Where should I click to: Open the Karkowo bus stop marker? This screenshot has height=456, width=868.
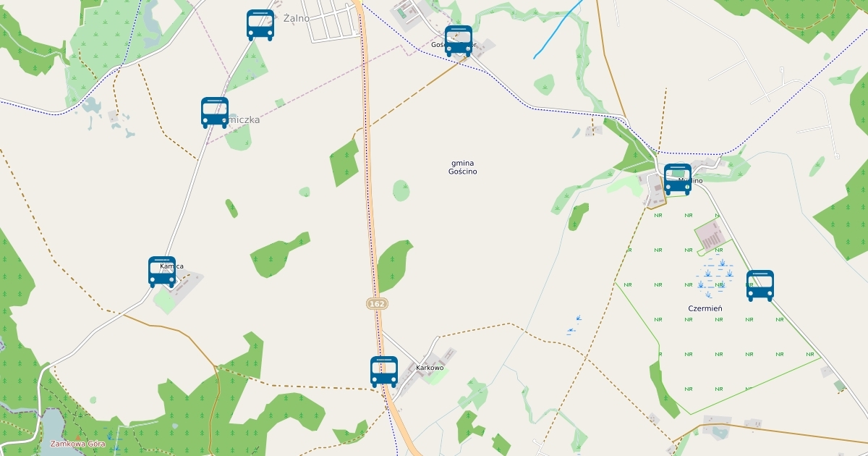pyautogui.click(x=384, y=372)
